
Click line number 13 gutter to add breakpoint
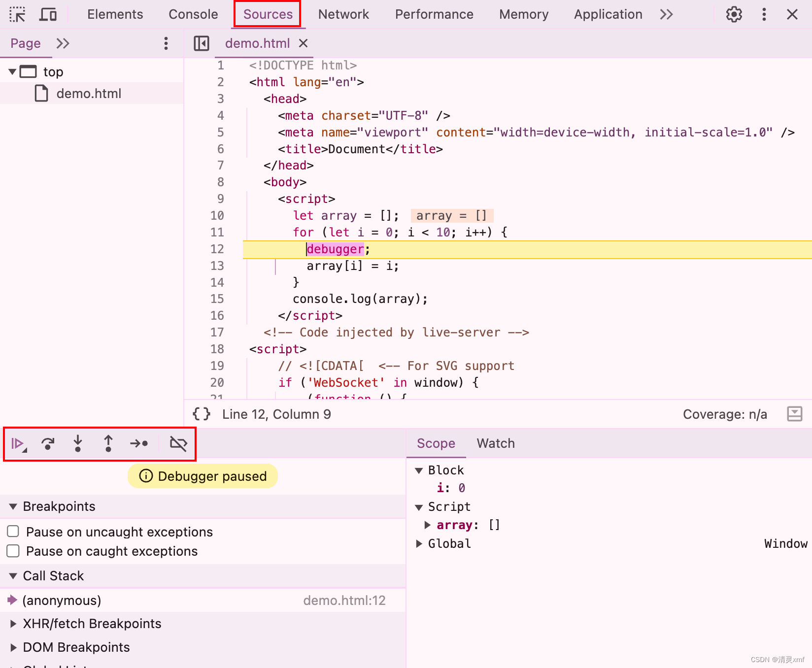217,266
